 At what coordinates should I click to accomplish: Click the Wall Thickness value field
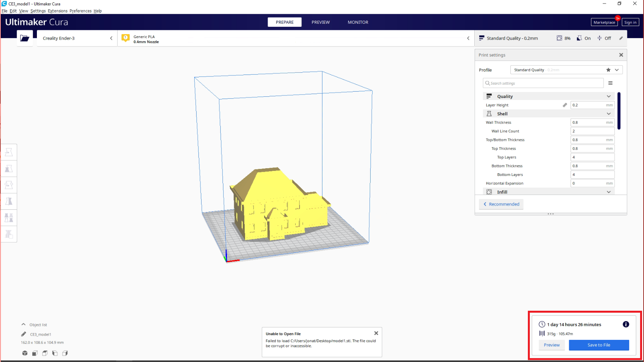click(592, 122)
